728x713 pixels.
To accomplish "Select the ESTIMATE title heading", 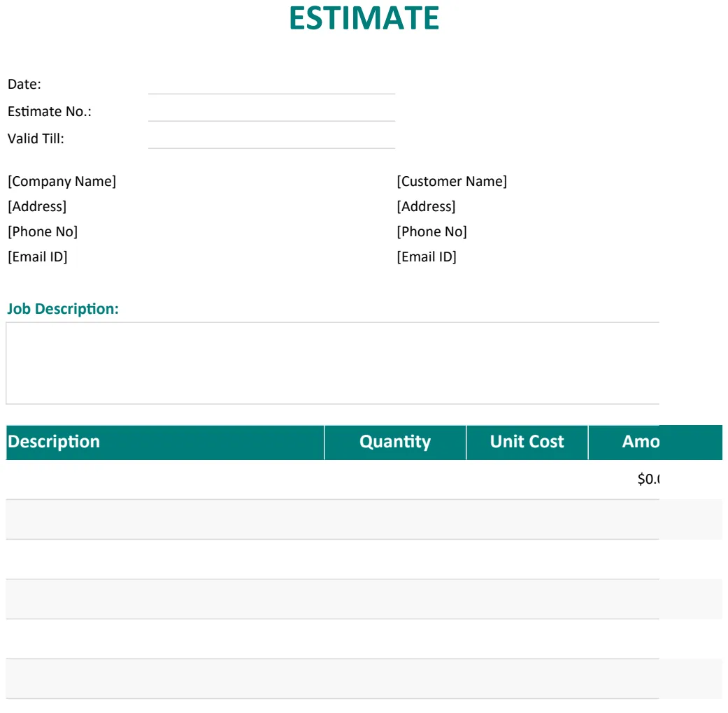I will click(364, 19).
